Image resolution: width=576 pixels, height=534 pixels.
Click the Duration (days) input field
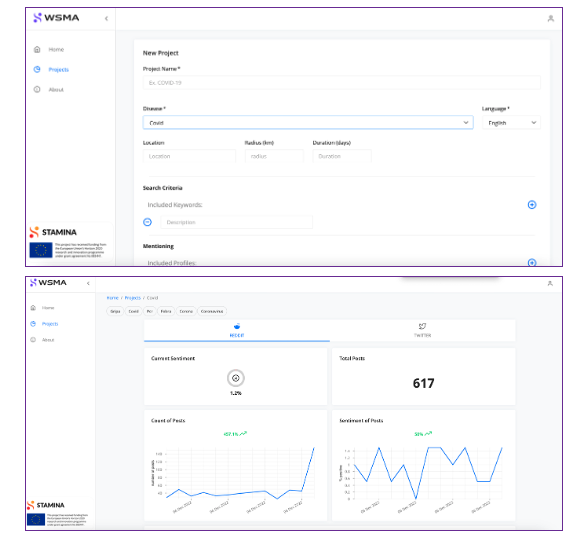click(342, 156)
